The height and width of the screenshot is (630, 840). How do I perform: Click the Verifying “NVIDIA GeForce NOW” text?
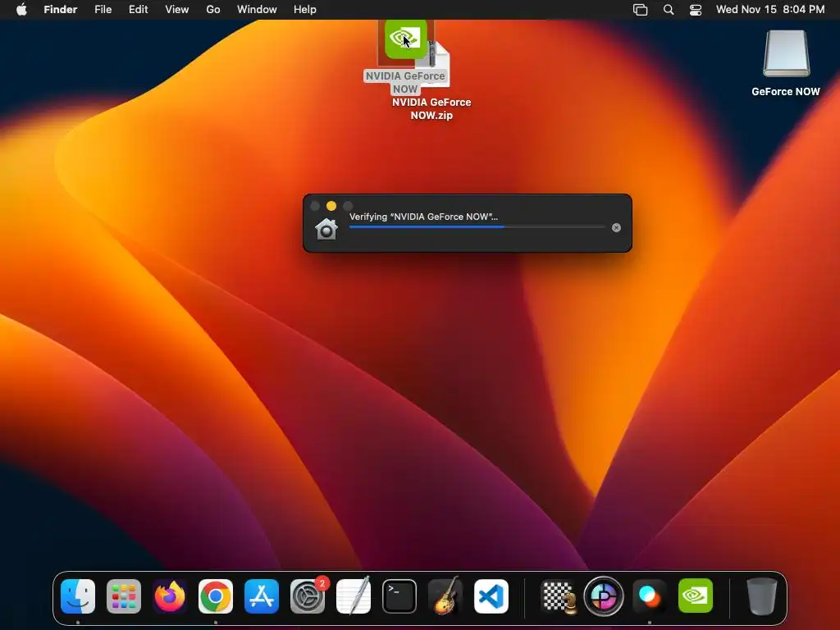(423, 217)
